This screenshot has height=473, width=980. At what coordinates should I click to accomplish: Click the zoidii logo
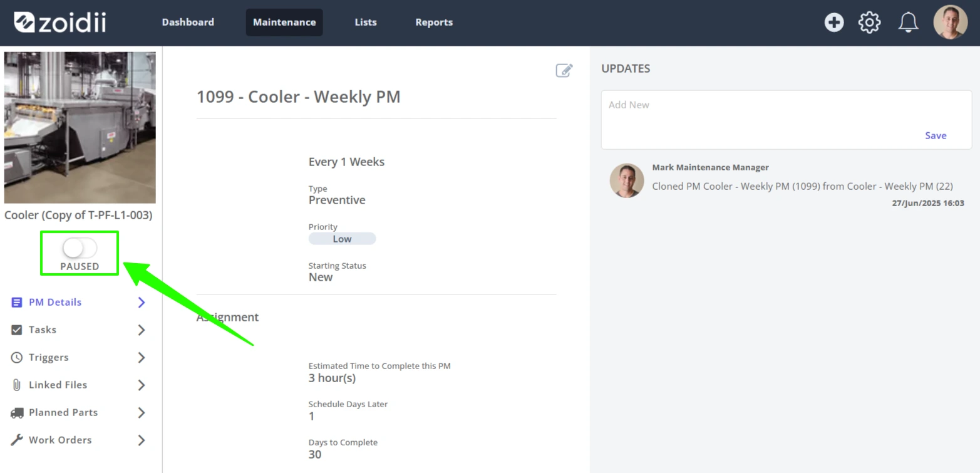[x=60, y=22]
